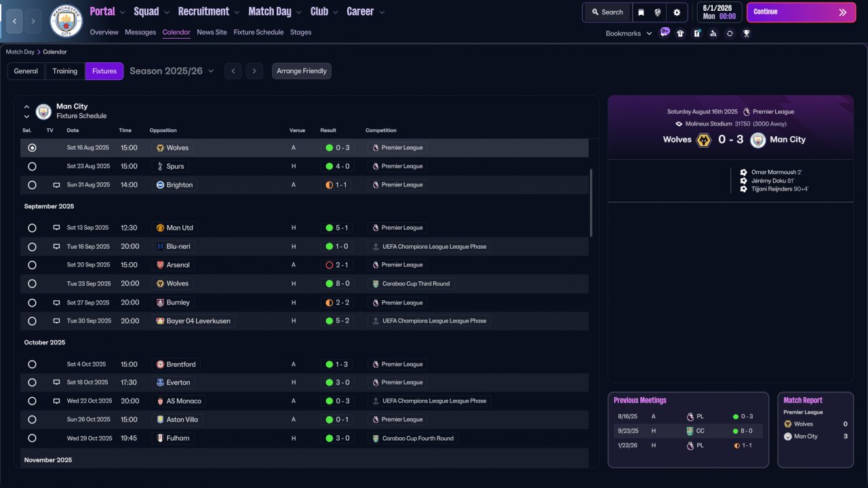868x488 pixels.
Task: Open the globe world icon in top bar
Action: (x=657, y=12)
